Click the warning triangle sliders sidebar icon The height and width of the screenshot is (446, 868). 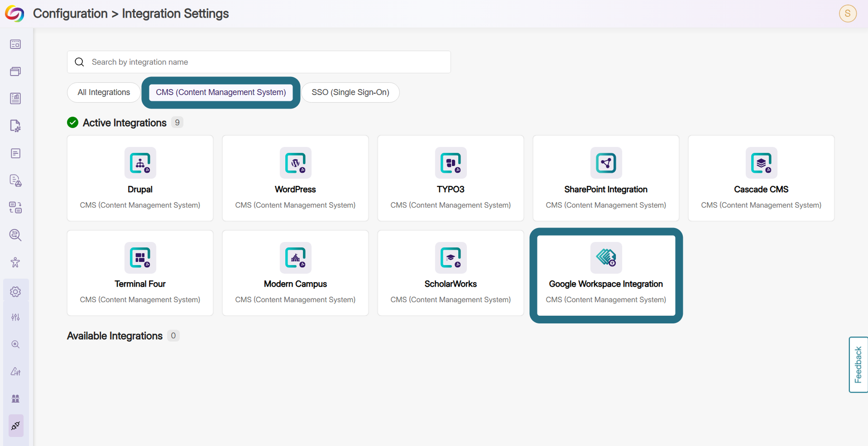[x=15, y=371]
